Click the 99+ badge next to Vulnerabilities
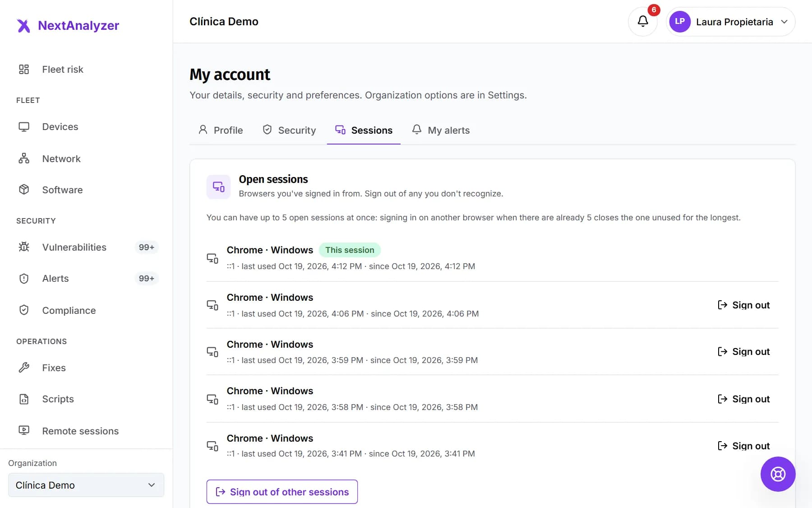Screen dimensions: 812x508 coord(147,247)
